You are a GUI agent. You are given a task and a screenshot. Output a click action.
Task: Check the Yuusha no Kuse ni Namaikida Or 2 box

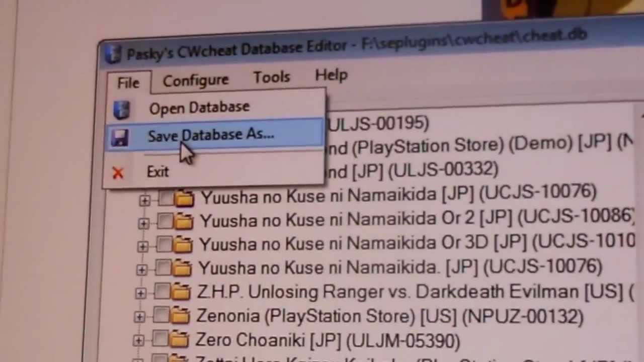pos(165,221)
